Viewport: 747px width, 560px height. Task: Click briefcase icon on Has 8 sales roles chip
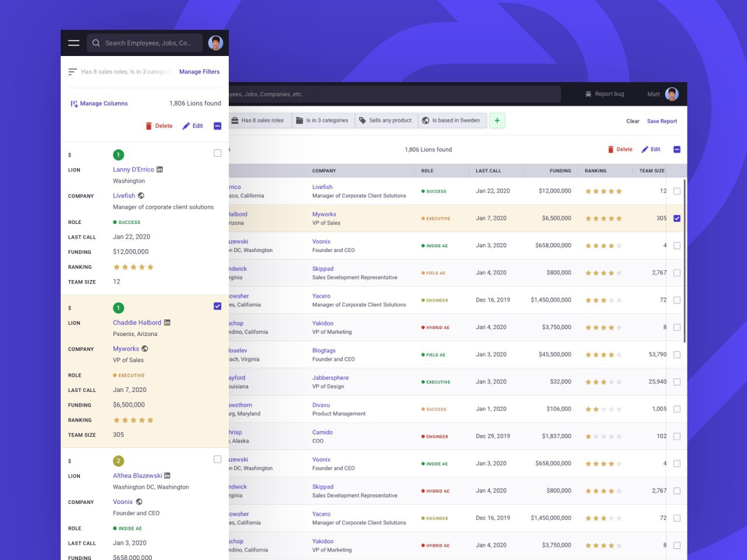pos(235,121)
